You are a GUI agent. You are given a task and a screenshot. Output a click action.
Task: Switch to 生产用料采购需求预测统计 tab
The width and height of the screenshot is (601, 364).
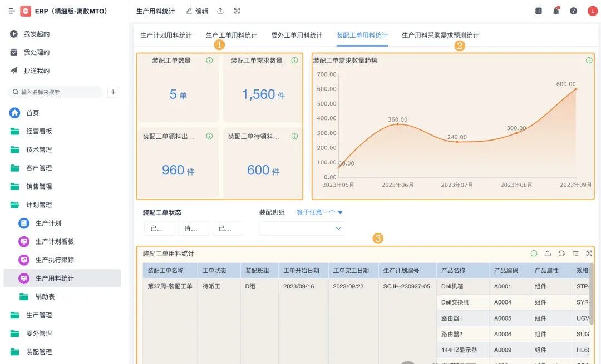click(x=440, y=35)
